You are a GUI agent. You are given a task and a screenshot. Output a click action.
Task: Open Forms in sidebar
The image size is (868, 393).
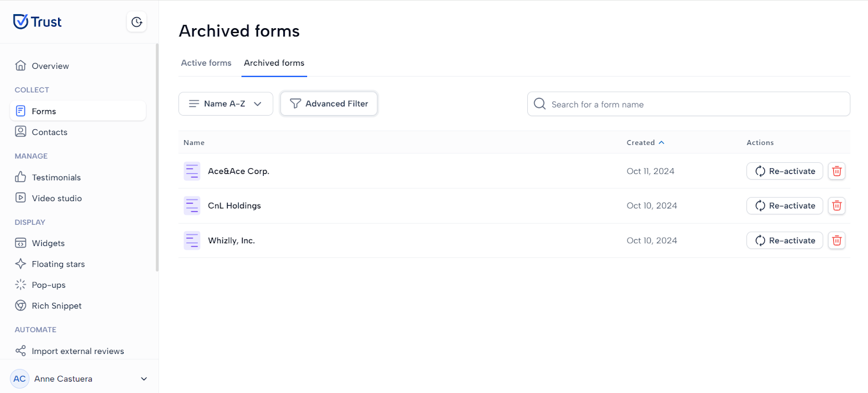click(x=78, y=111)
